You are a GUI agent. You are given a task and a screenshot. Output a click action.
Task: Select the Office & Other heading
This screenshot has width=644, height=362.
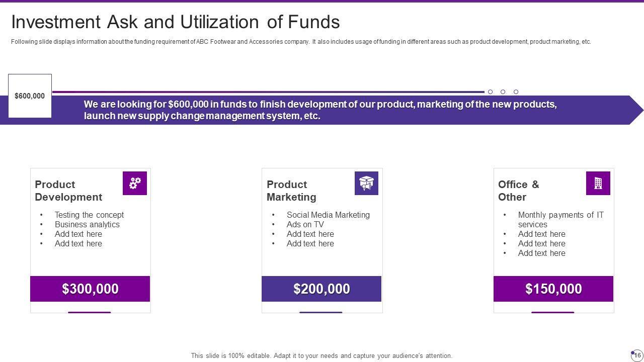(x=518, y=191)
